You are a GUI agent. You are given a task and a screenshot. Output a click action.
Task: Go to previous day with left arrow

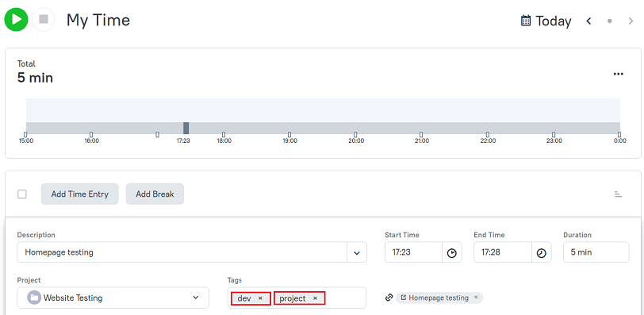click(588, 21)
